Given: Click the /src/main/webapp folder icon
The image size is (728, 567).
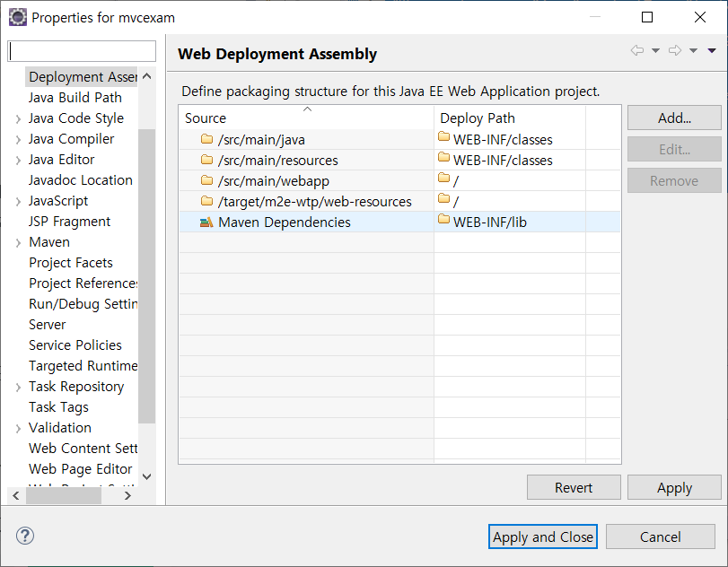Looking at the screenshot, I should click(x=207, y=180).
